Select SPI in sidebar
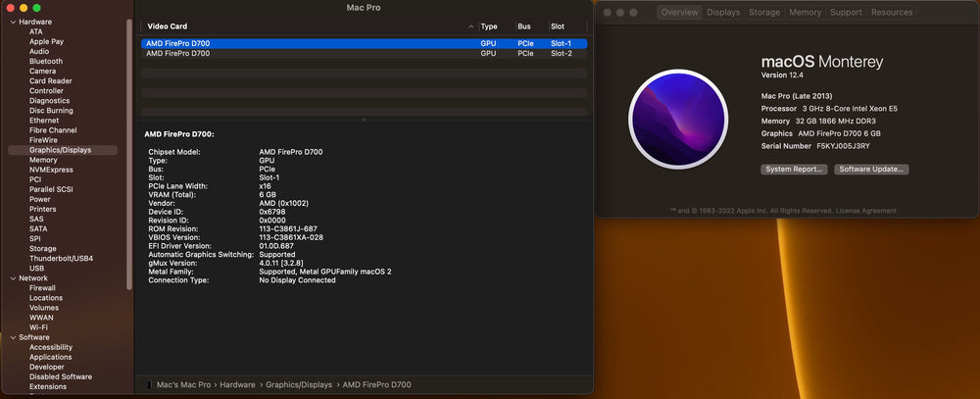This screenshot has height=399, width=980. tap(35, 239)
